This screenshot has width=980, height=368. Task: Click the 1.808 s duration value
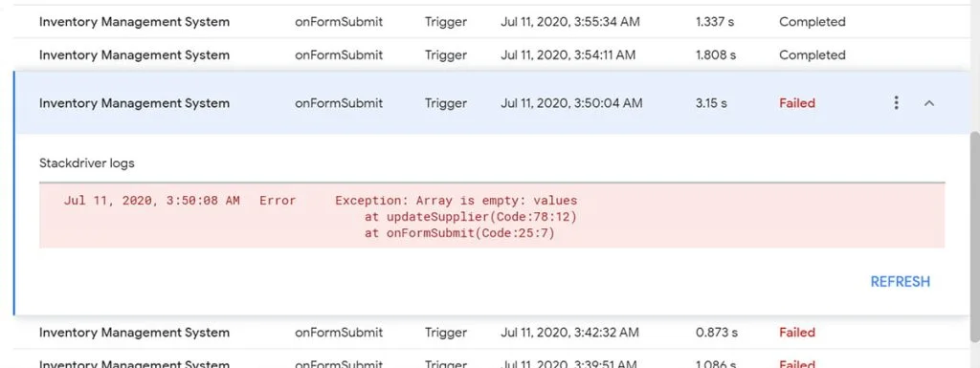716,54
